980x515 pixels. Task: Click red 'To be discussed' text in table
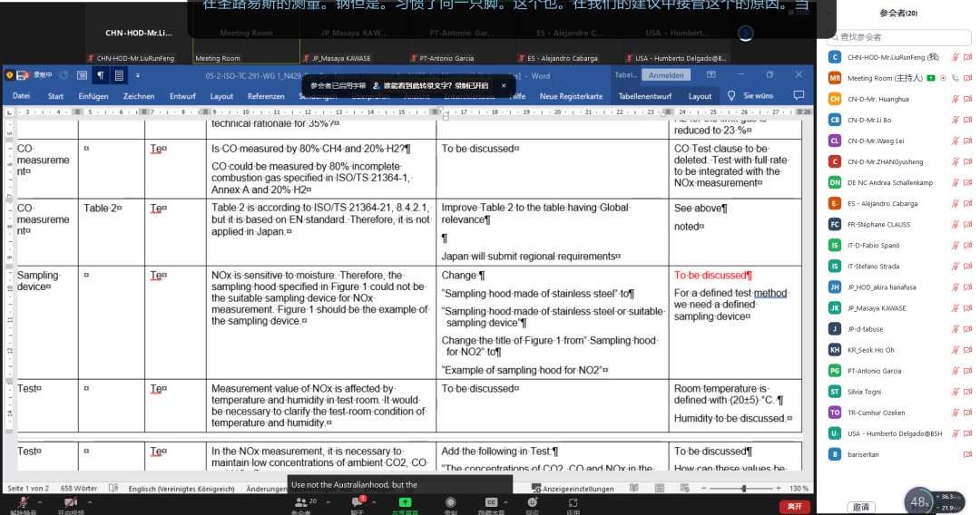click(712, 276)
